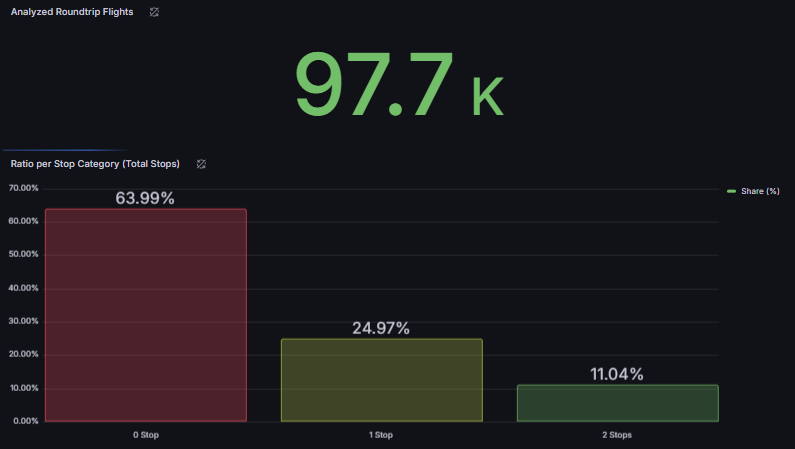Select the green 2 Stops bar

tap(617, 403)
